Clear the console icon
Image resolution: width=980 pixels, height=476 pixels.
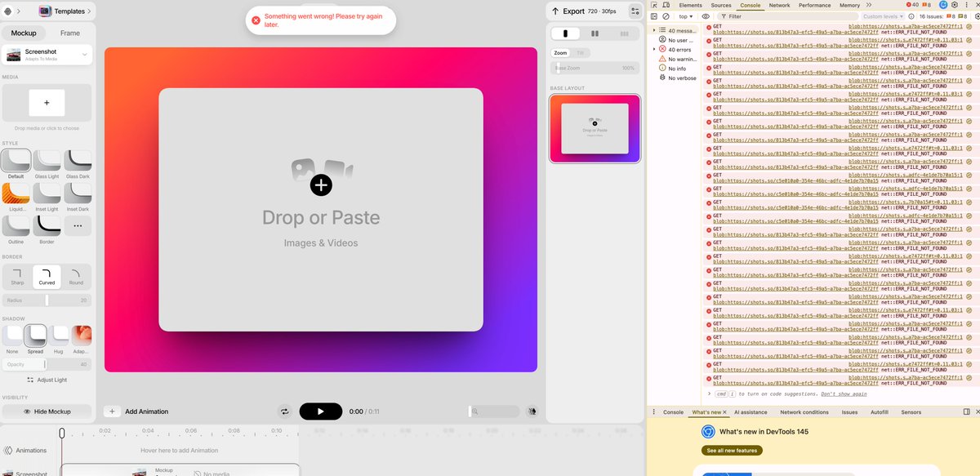click(666, 16)
